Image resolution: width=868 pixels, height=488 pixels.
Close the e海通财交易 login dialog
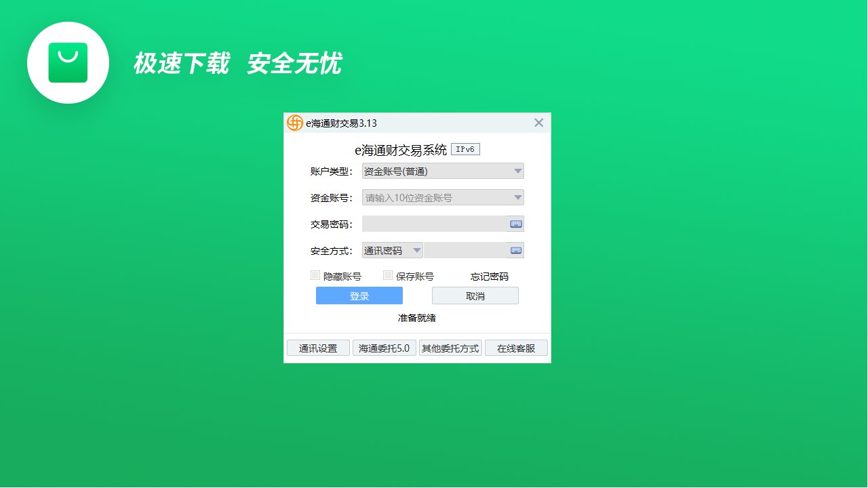538,123
